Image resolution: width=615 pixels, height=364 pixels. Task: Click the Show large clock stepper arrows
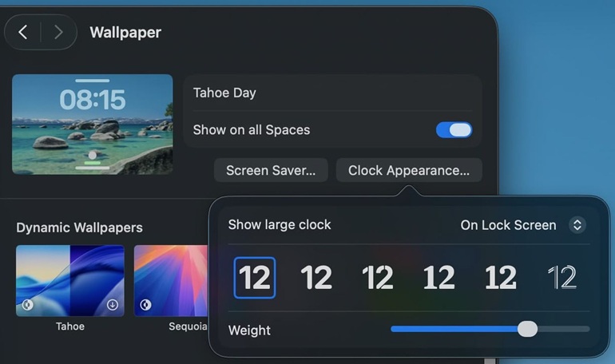coord(577,225)
